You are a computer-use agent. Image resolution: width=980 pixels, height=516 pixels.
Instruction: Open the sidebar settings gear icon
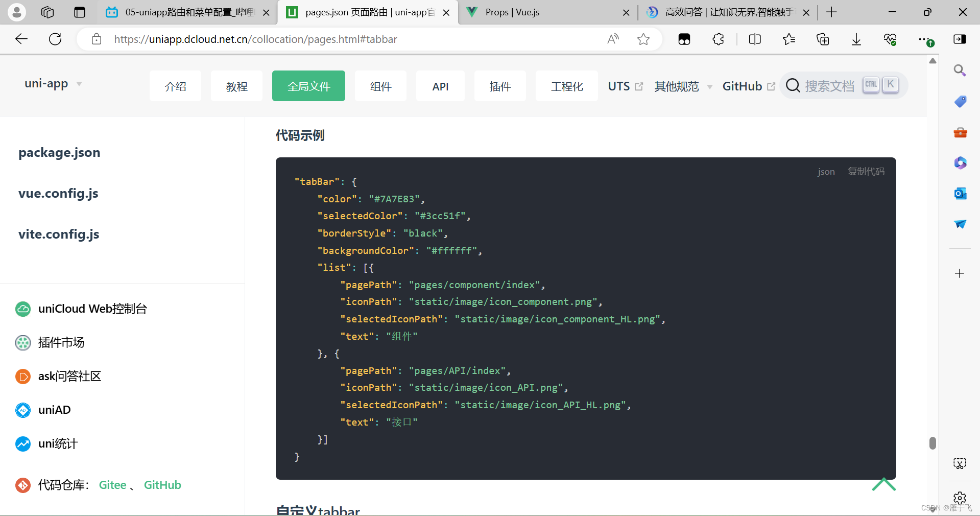(960, 498)
